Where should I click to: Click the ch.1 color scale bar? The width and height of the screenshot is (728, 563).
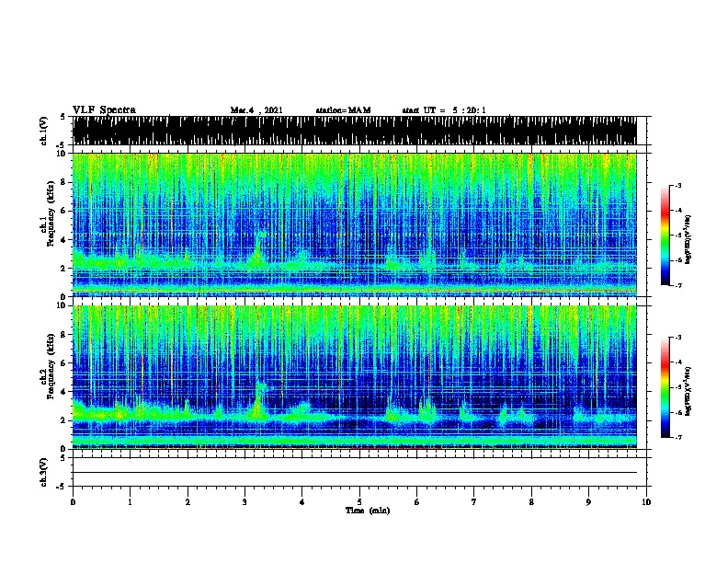(665, 236)
